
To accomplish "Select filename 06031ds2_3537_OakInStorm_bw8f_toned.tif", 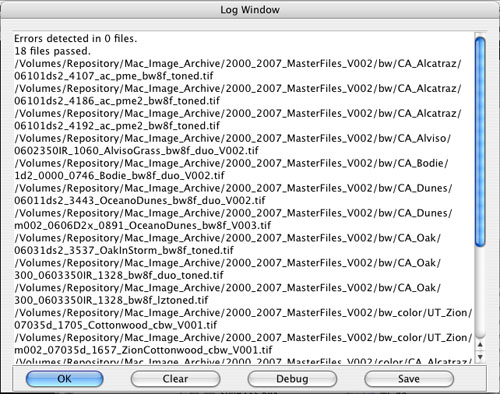I will click(x=124, y=251).
